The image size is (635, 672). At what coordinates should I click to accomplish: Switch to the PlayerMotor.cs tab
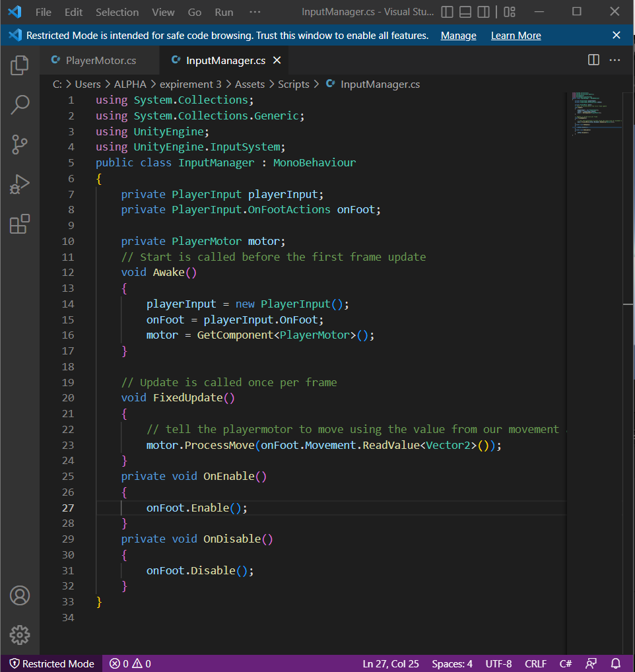100,60
